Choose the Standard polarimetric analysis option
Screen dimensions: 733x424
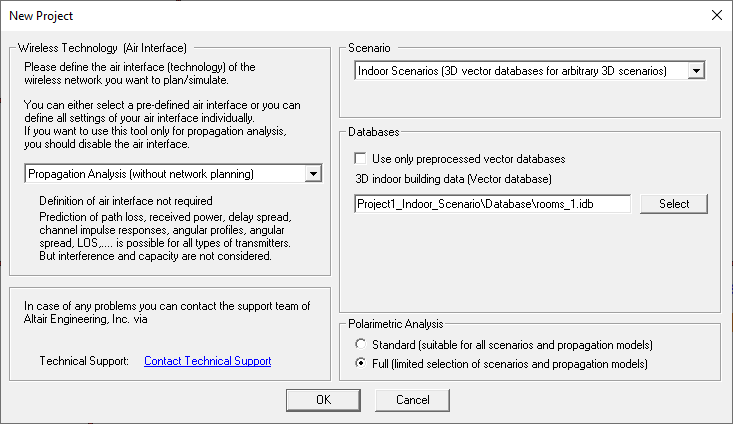pos(361,345)
